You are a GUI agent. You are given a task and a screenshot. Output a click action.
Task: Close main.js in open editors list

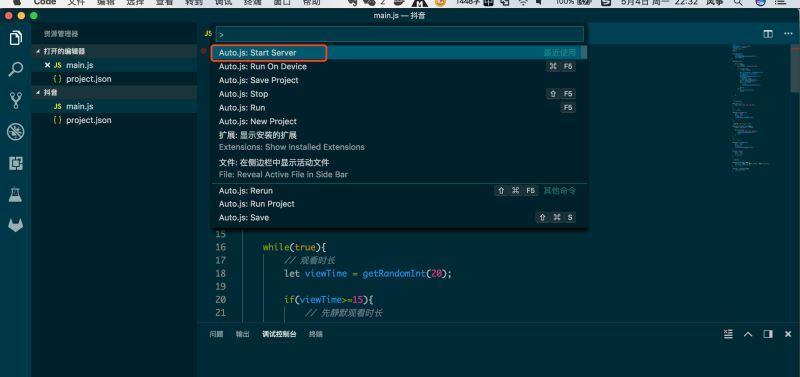47,65
